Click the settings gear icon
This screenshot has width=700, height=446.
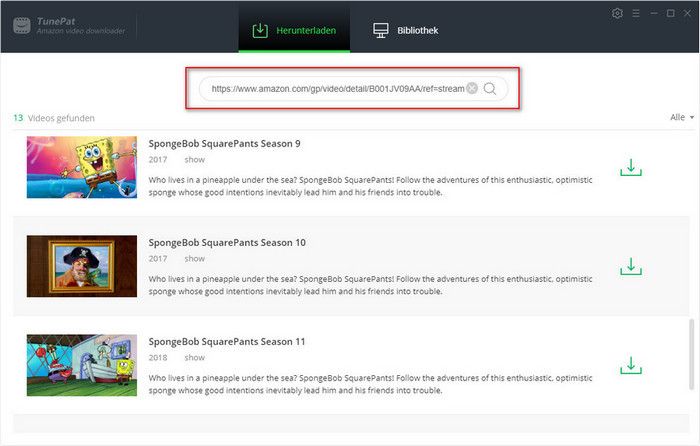click(617, 13)
